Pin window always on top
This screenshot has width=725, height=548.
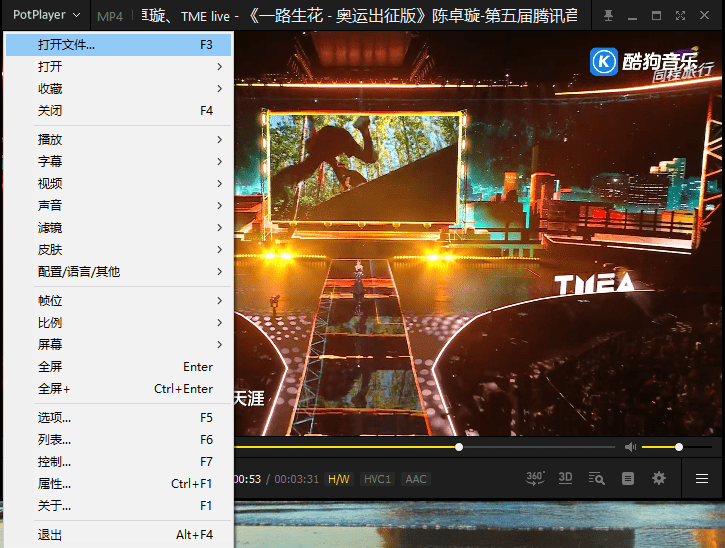coord(608,16)
